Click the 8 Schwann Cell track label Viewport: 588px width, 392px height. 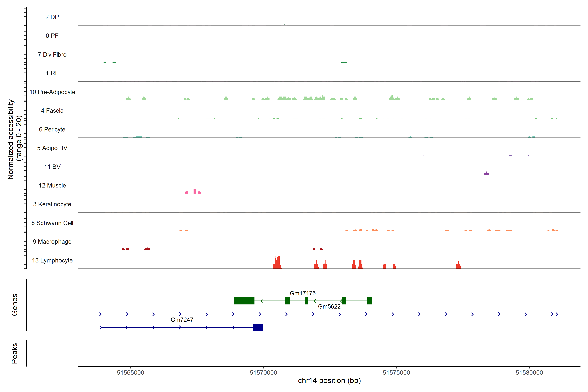coord(52,223)
